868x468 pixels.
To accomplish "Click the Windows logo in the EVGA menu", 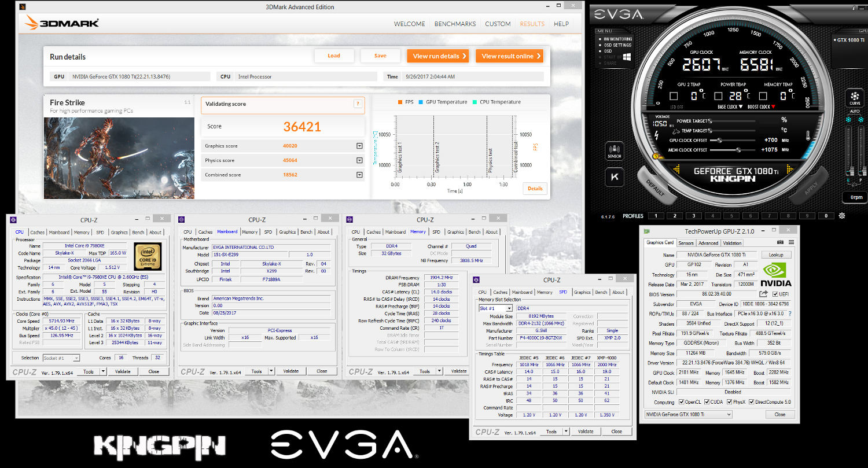I will pyautogui.click(x=626, y=57).
